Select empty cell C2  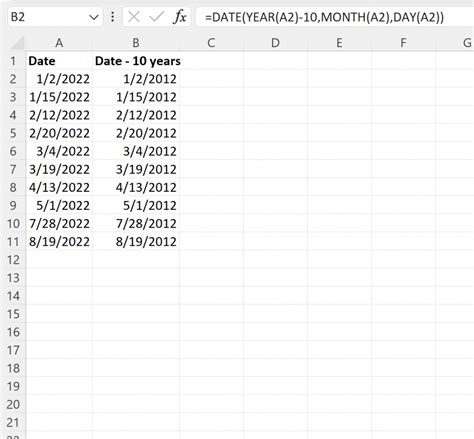(x=211, y=79)
